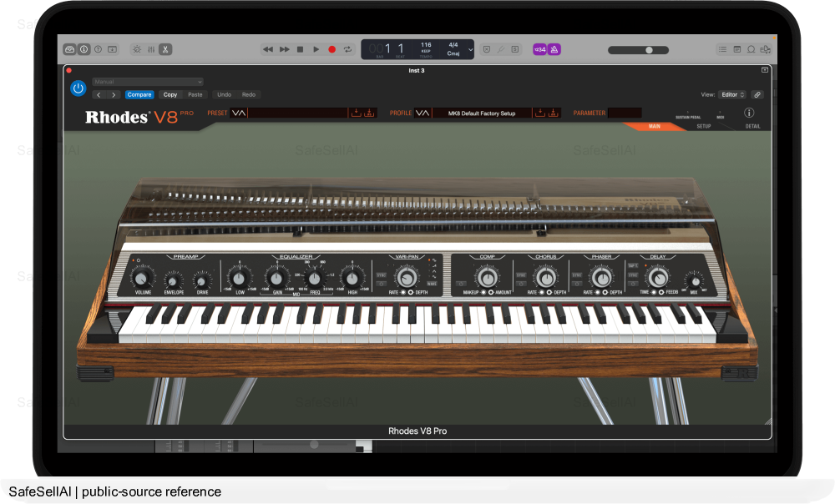835x504 pixels.
Task: Expand the LCD display mode chevron
Action: [470, 50]
